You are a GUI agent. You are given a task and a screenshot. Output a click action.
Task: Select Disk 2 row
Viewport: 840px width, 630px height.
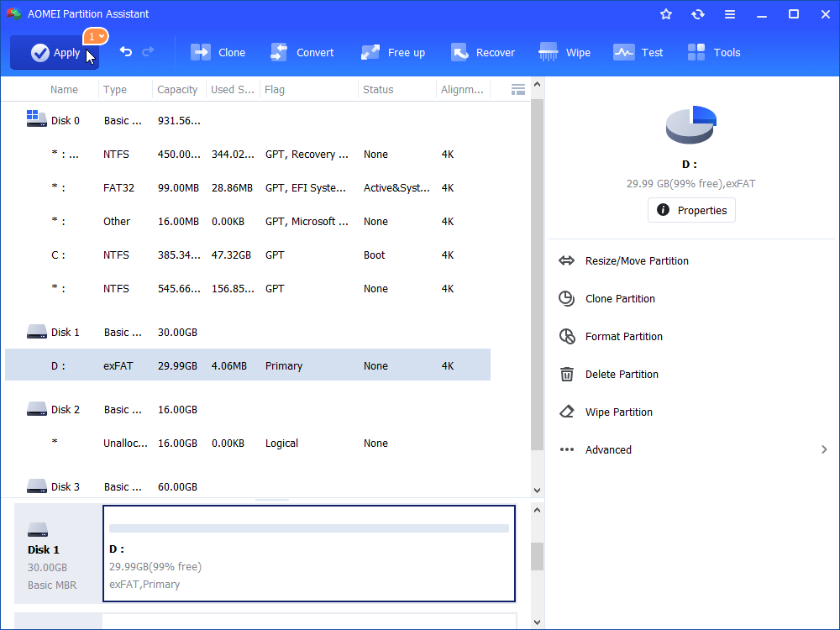(x=248, y=409)
